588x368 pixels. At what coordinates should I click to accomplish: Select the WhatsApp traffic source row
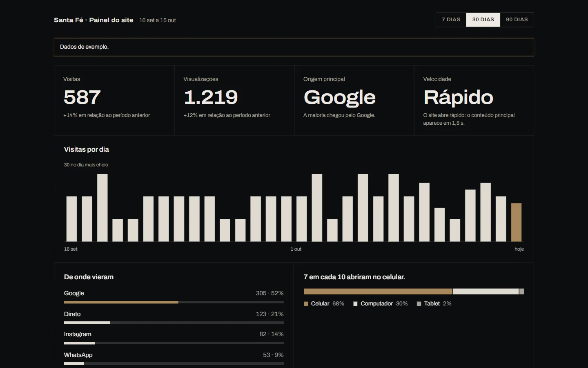[x=174, y=358]
